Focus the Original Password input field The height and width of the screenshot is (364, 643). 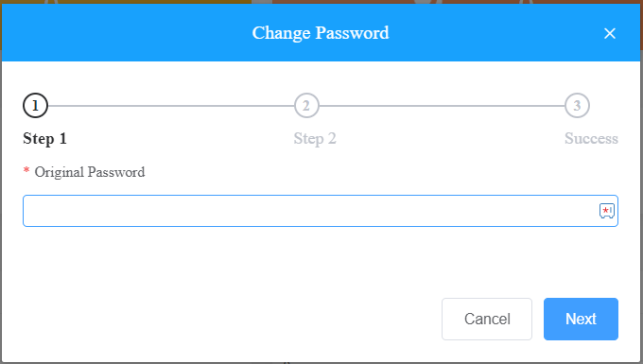[321, 211]
